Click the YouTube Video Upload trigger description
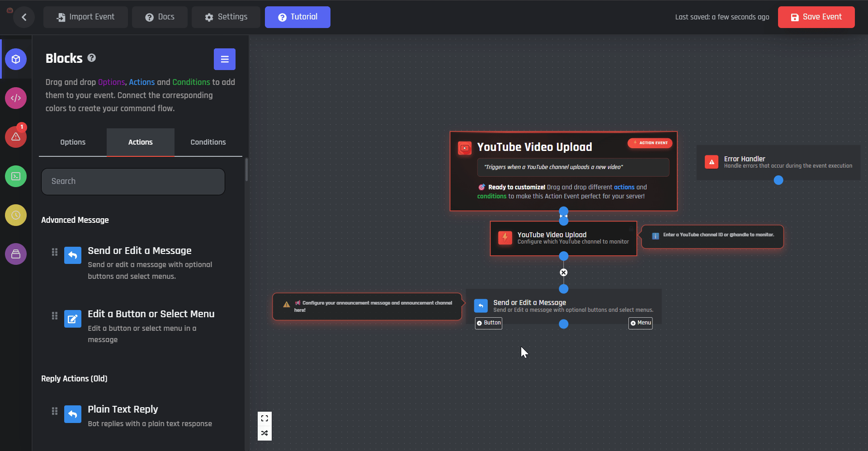The height and width of the screenshot is (451, 868). click(573, 167)
